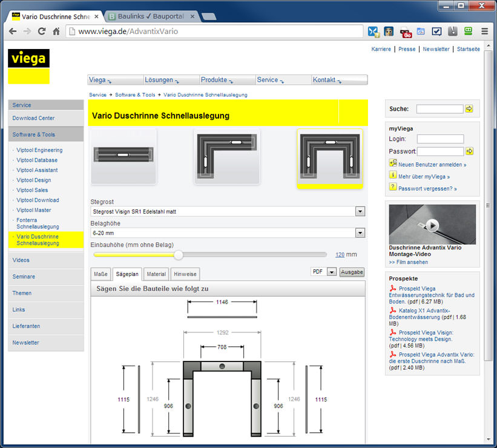The width and height of the screenshot is (497, 448).
Task: Click question mark icon beside Passwort vergessen
Action: click(x=393, y=186)
